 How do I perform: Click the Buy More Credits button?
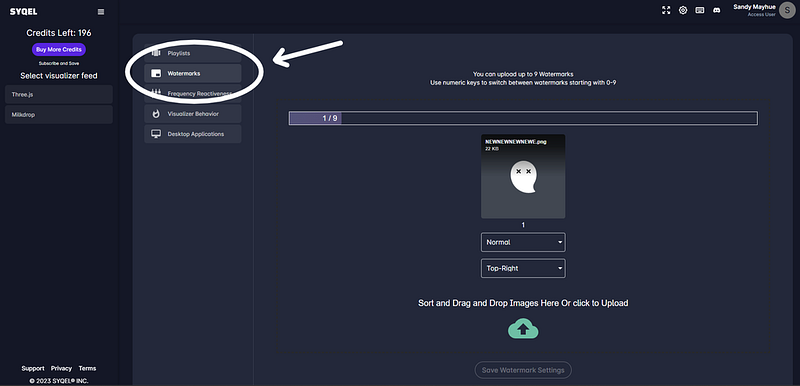pyautogui.click(x=59, y=49)
